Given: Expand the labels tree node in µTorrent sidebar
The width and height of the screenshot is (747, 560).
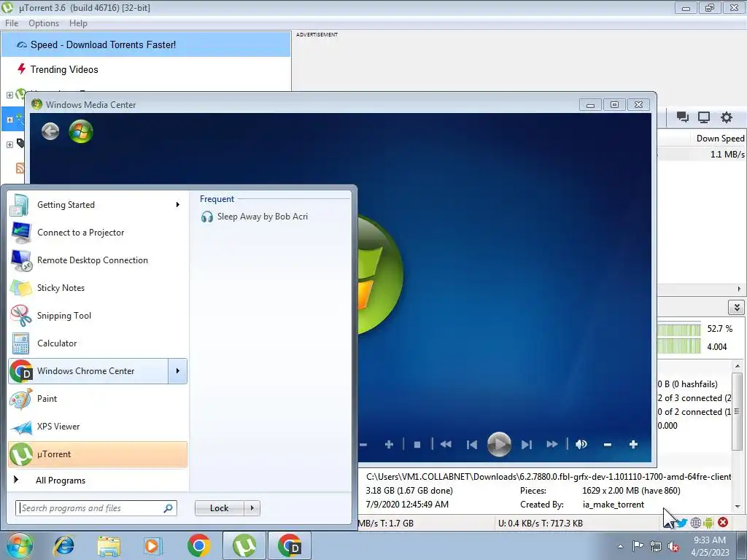Looking at the screenshot, I should coord(9,144).
